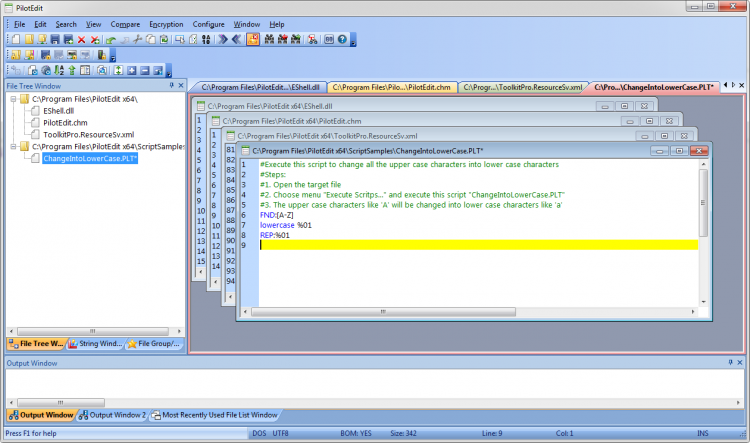Click the A-Z sort icon in third toolbar
Viewport: 750px width, 443px height.
click(59, 70)
